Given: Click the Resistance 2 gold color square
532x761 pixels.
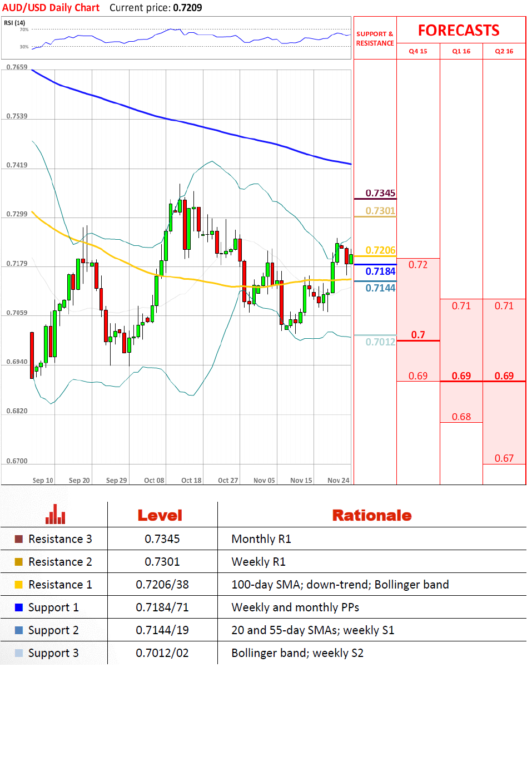Looking at the screenshot, I should (x=19, y=562).
